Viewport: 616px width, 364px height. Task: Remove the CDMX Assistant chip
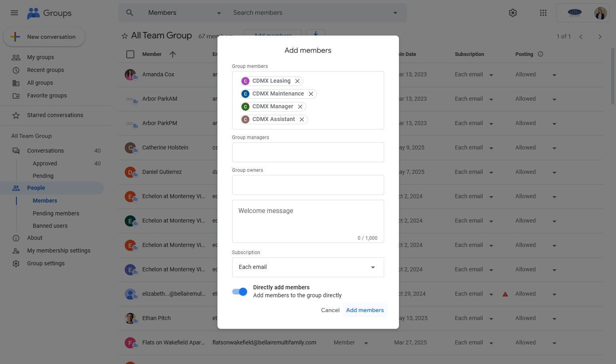(x=302, y=119)
